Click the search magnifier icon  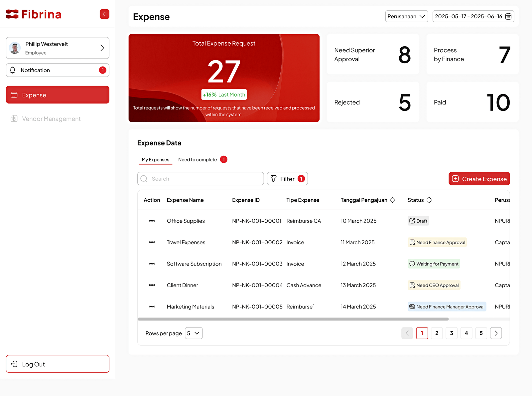pyautogui.click(x=144, y=179)
